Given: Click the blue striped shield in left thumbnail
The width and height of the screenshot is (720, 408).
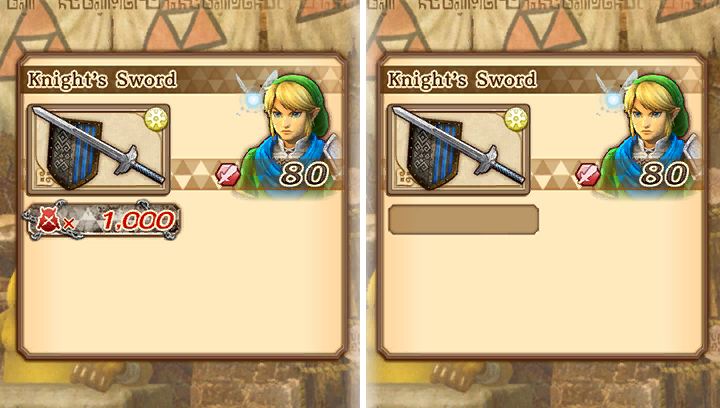Looking at the screenshot, I should coord(73,153).
